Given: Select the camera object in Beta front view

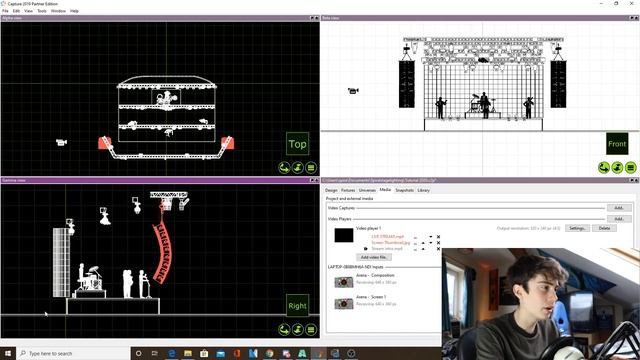Looking at the screenshot, I should click(353, 91).
